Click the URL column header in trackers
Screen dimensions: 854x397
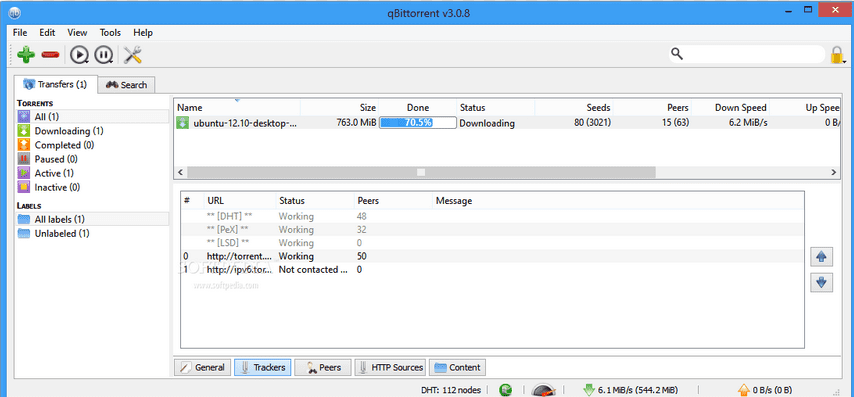click(240, 201)
